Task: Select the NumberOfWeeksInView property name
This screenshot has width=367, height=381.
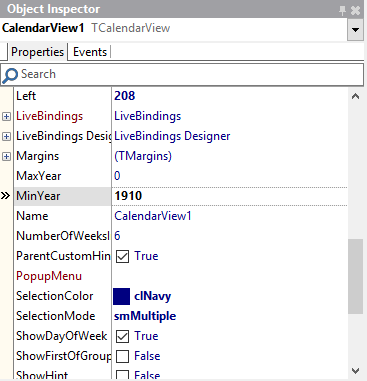Action: click(x=63, y=236)
